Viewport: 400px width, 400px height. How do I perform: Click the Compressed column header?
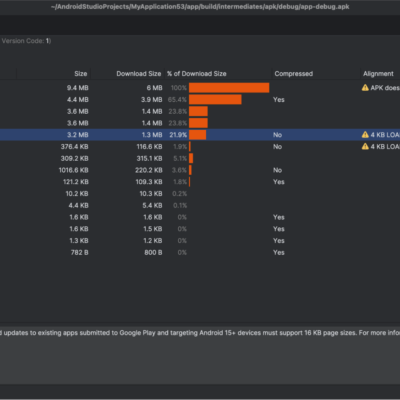pos(294,74)
